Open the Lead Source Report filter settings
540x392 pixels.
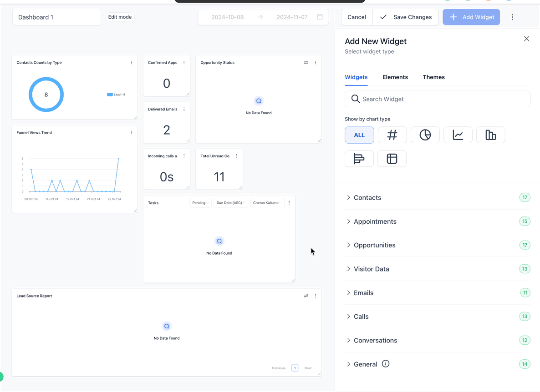click(x=306, y=296)
